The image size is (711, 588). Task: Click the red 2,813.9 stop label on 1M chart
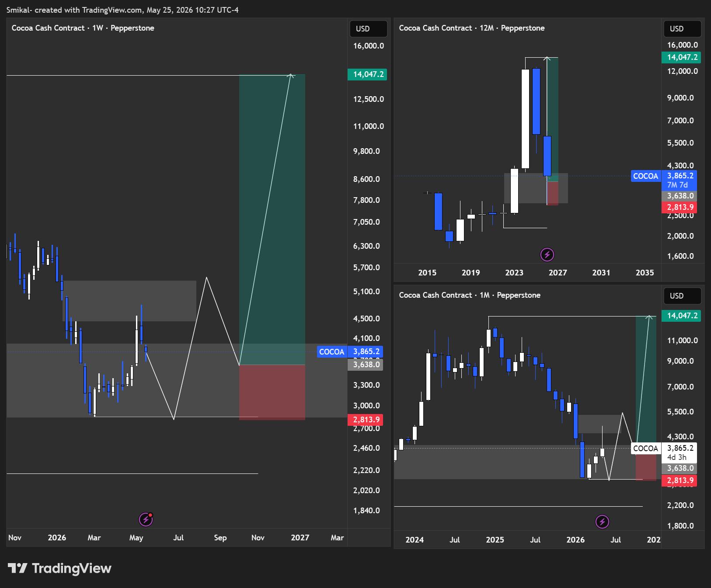click(x=680, y=480)
